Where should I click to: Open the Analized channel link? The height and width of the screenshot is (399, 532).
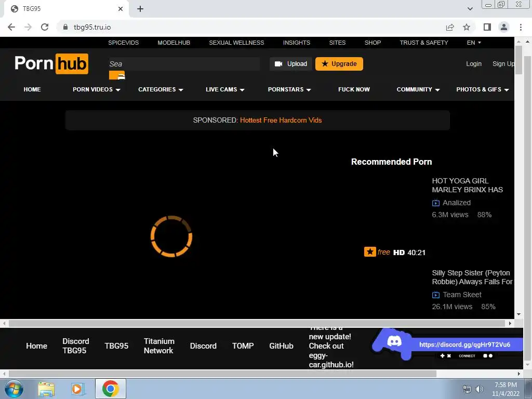pos(457,203)
